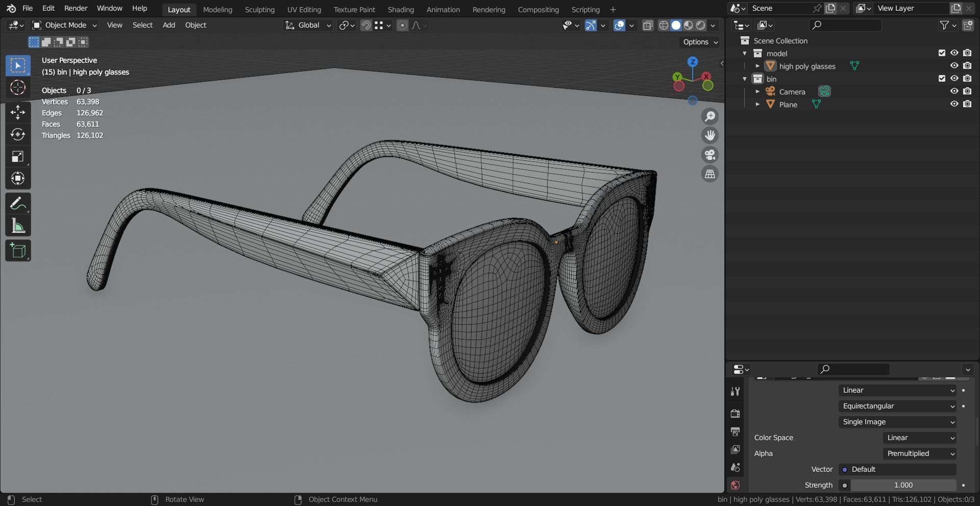Screen dimensions: 980x506
Task: Open the File menu
Action: tap(28, 9)
